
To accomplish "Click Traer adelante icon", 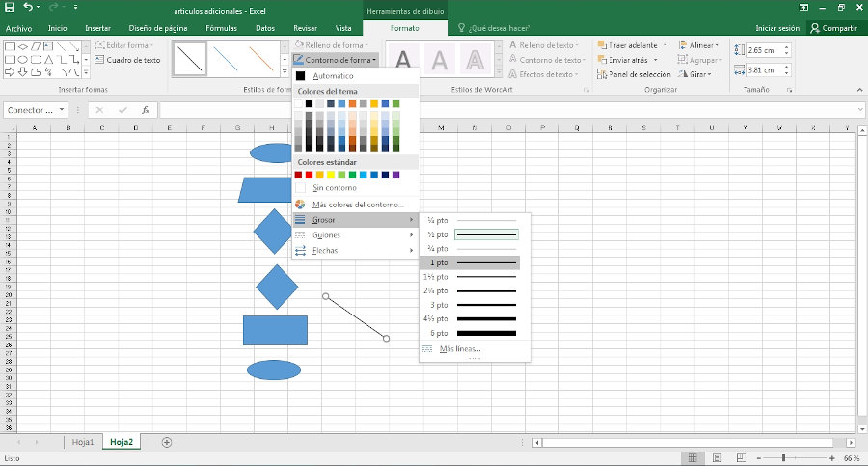I will tap(602, 45).
